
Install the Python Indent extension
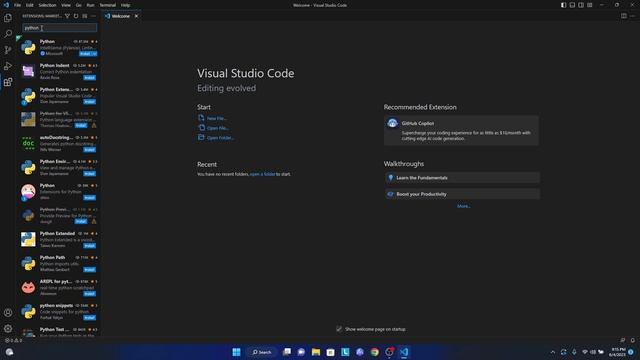(89, 78)
